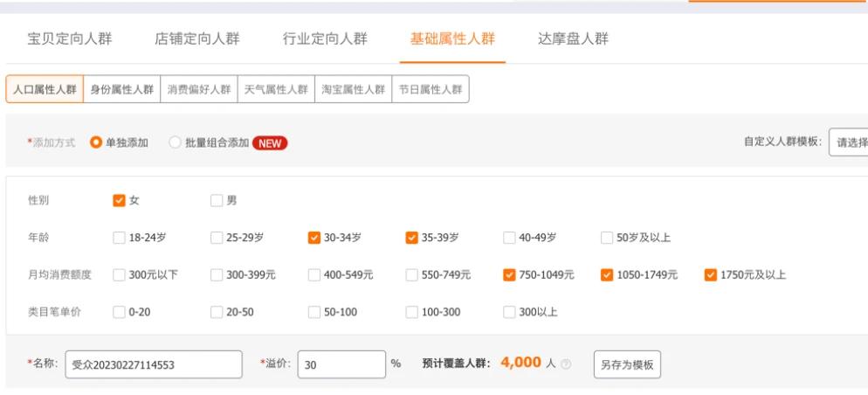Image resolution: width=868 pixels, height=395 pixels.
Task: Click the 名称 audience name field
Action: 154,364
